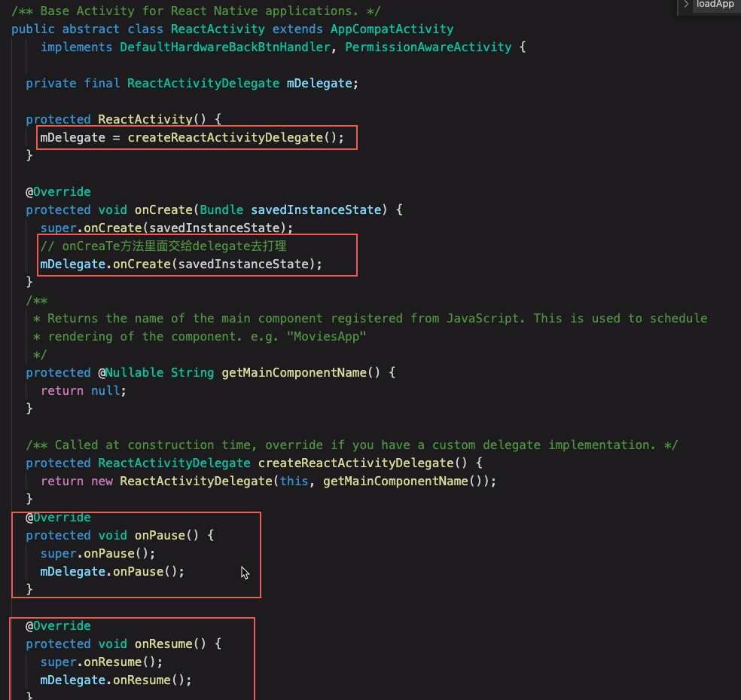This screenshot has height=700, width=741.
Task: Click the createReactActivityDelegate() call inside the constructor
Action: coord(235,138)
